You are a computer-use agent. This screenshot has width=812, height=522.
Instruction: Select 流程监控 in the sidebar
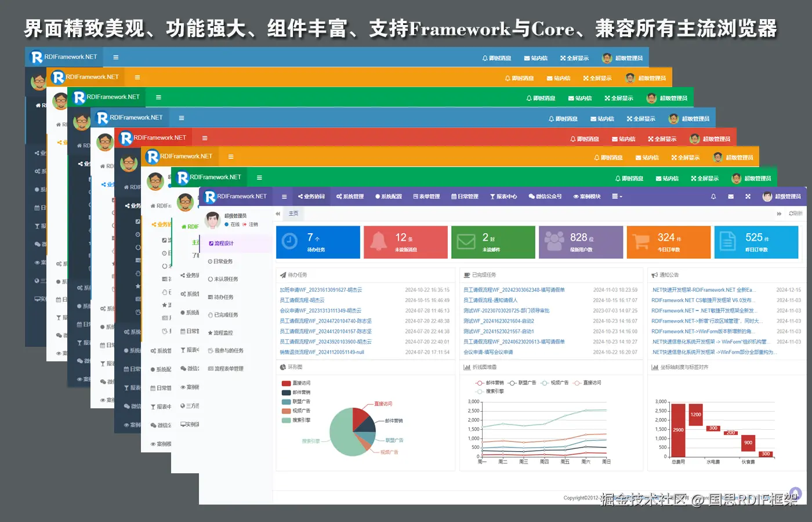pos(220,333)
